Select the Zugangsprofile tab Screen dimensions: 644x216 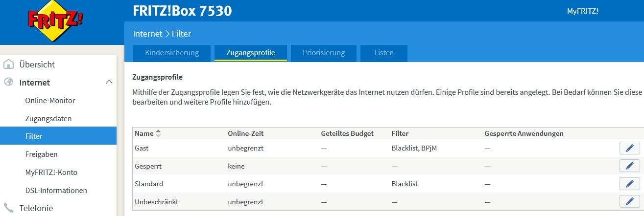(251, 53)
